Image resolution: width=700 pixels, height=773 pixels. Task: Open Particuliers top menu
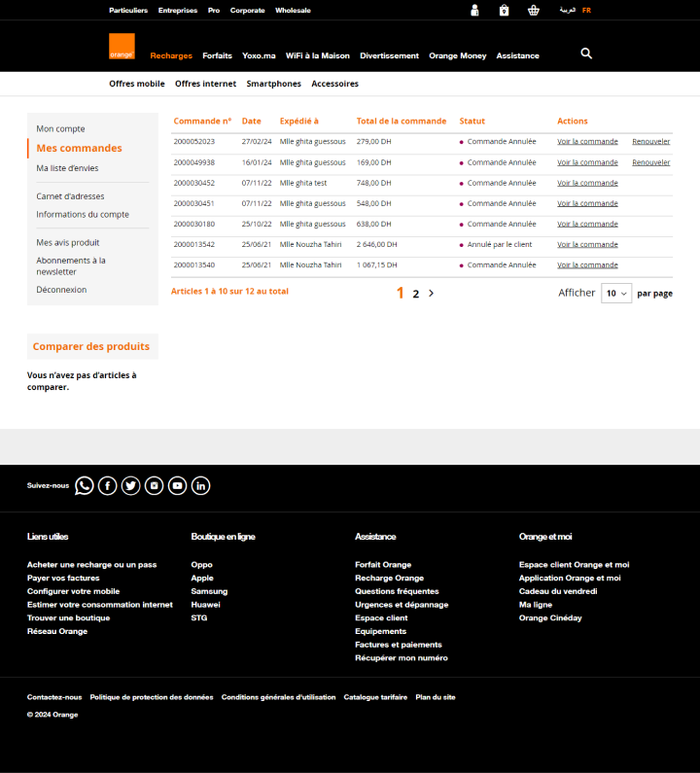coord(128,11)
